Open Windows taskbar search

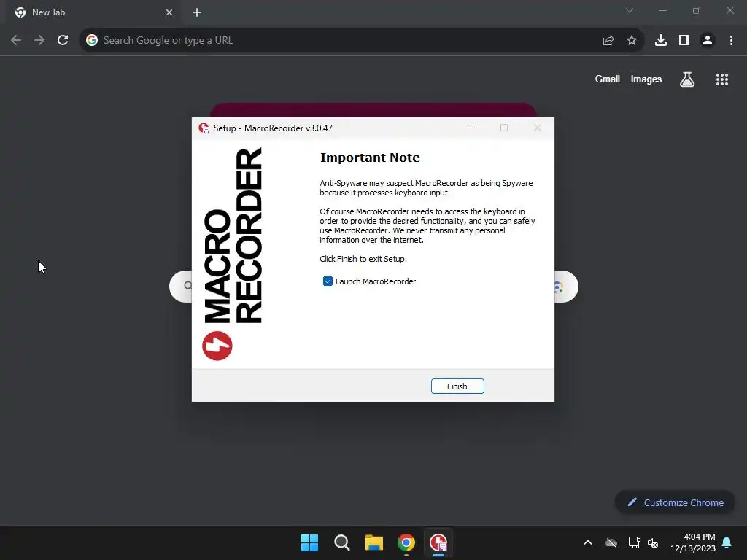coord(342,542)
